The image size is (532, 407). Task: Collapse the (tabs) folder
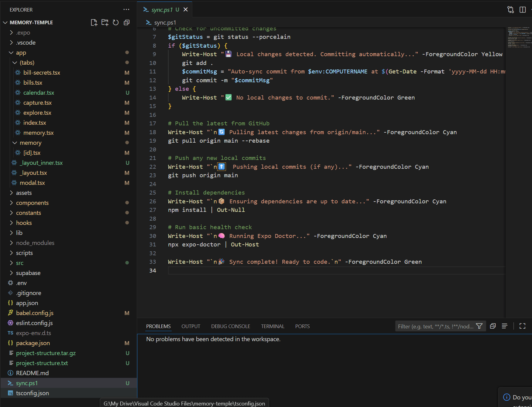[27, 63]
